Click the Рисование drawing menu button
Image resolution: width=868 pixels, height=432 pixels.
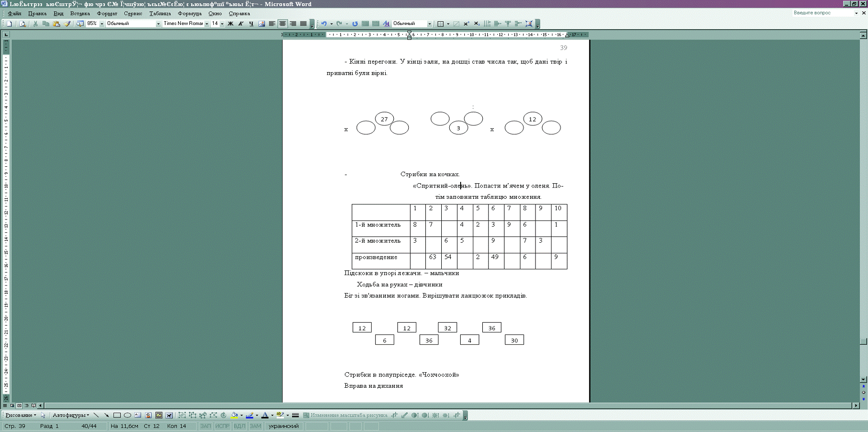point(20,416)
